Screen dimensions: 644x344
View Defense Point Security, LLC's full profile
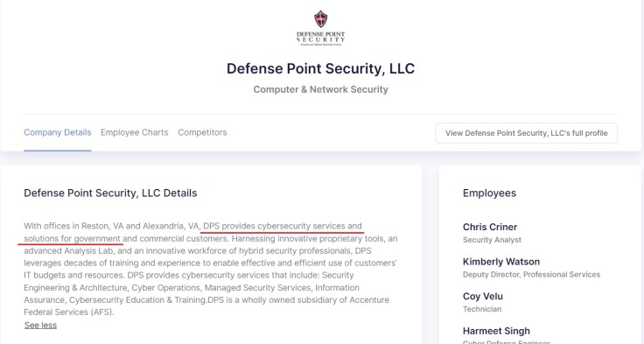(x=526, y=133)
